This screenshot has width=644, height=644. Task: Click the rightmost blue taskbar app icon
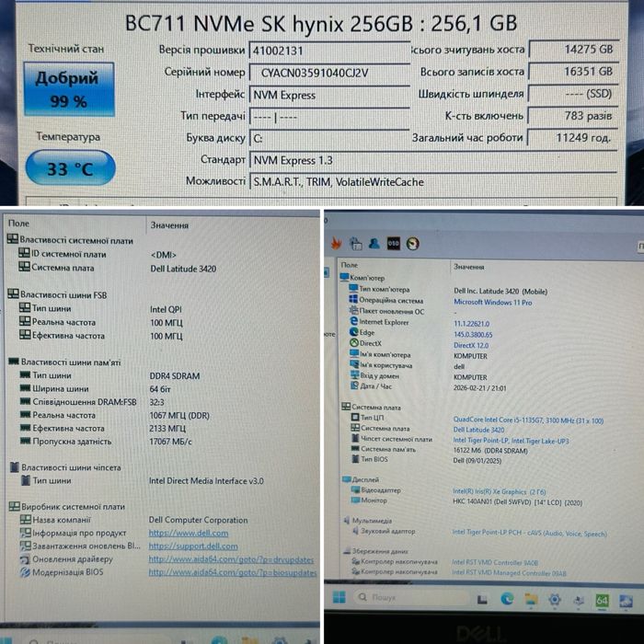coord(626,602)
